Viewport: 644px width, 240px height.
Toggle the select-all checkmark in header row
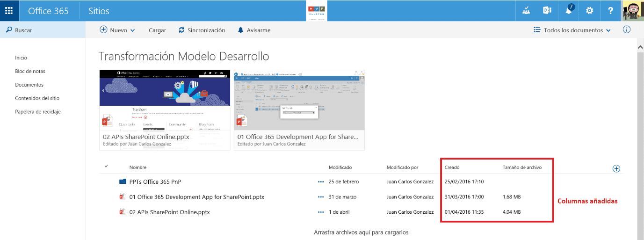pos(106,166)
